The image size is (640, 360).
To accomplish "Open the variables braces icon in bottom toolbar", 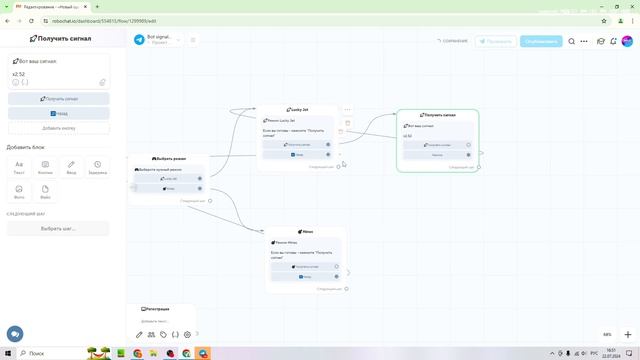I will click(x=175, y=335).
